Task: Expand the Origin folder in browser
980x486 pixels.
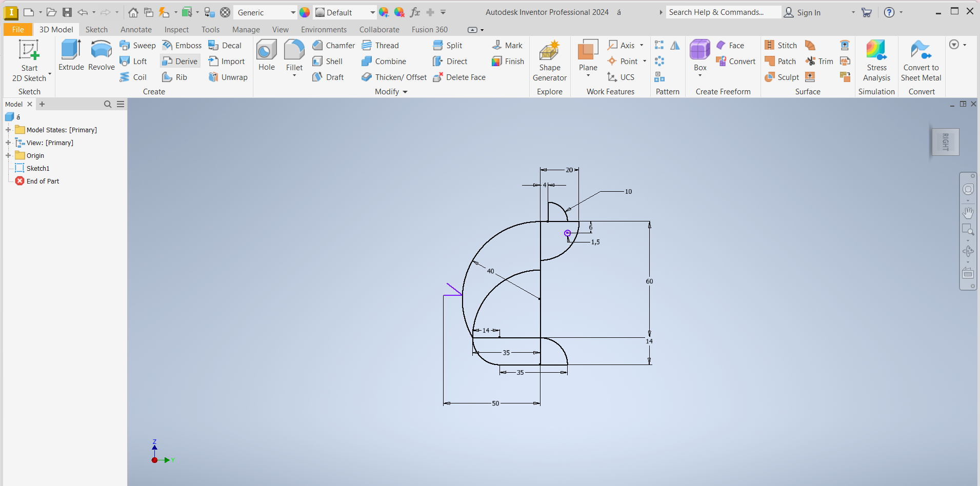Action: pos(8,155)
